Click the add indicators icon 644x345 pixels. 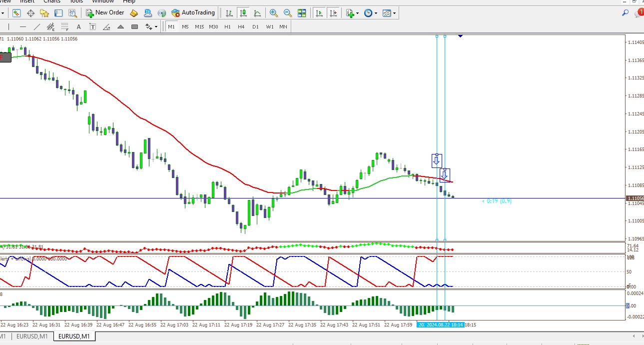350,13
